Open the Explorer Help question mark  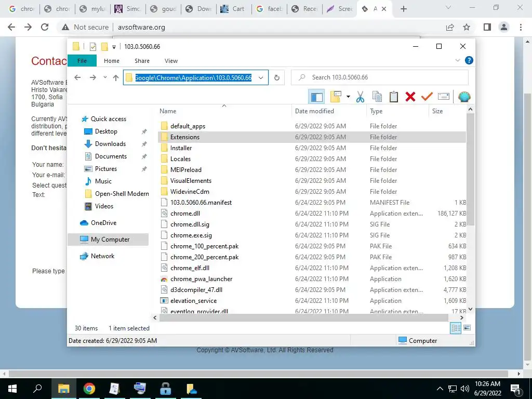point(469,60)
